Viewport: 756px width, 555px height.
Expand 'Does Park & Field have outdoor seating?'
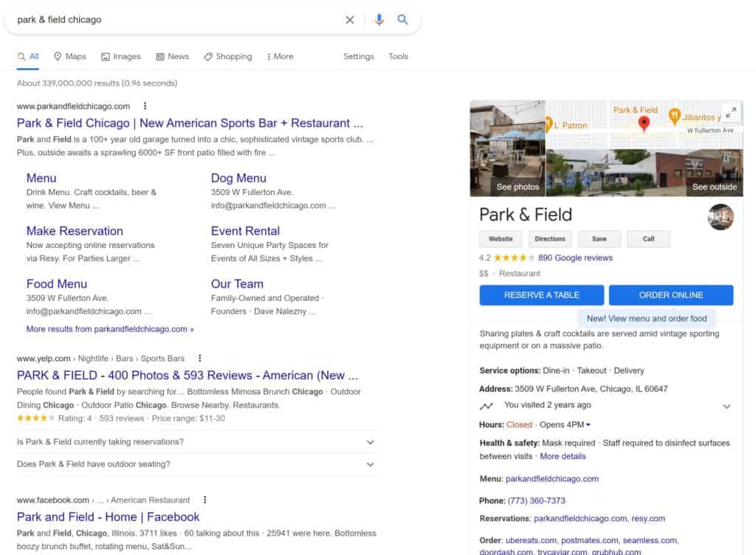pyautogui.click(x=196, y=464)
